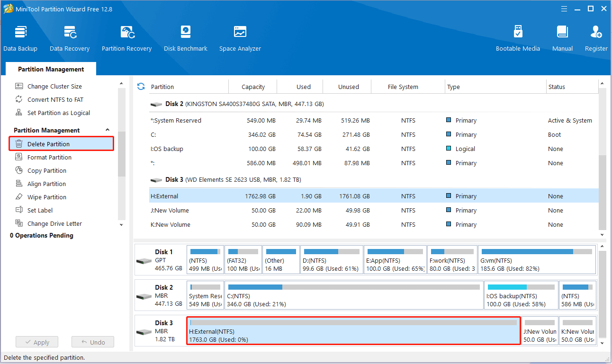Create Bootable Media
The width and height of the screenshot is (612, 364).
pos(518,39)
